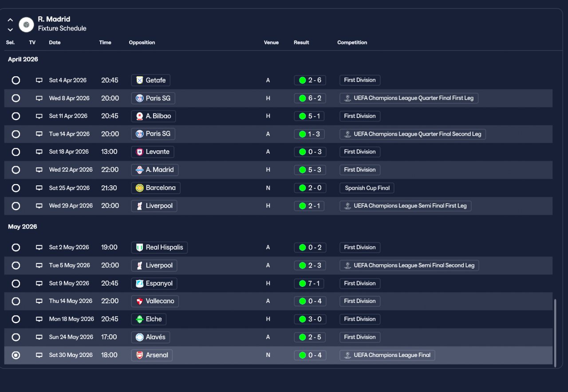Viewport: 568px width, 392px height.
Task: Click the TV icon for the Alavés fixture
Action: pos(39,337)
